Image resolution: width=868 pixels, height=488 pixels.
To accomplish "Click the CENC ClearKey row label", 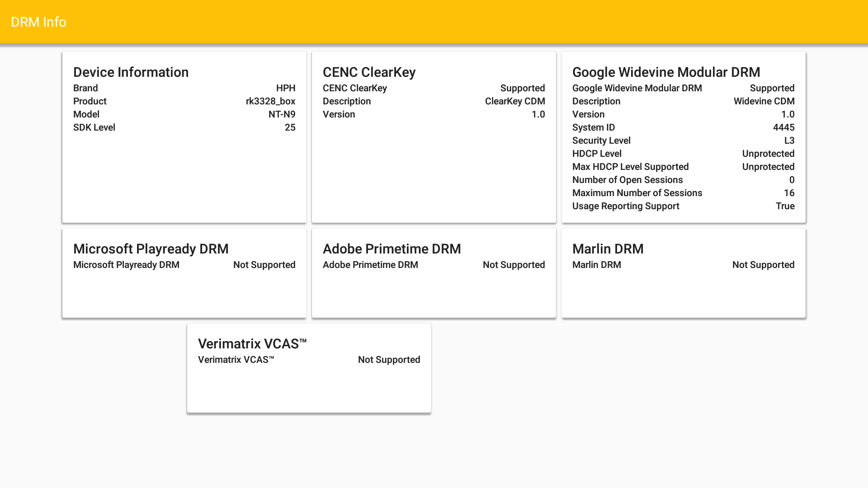I will 355,88.
